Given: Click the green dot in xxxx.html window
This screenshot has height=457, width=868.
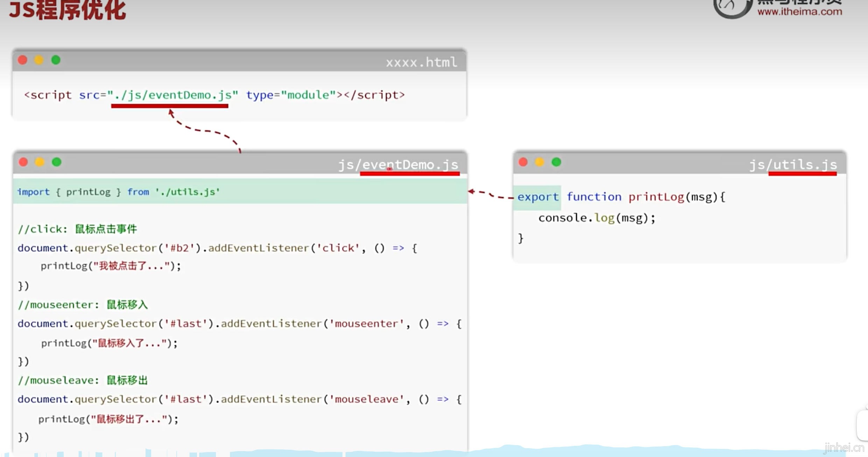Looking at the screenshot, I should [x=56, y=60].
